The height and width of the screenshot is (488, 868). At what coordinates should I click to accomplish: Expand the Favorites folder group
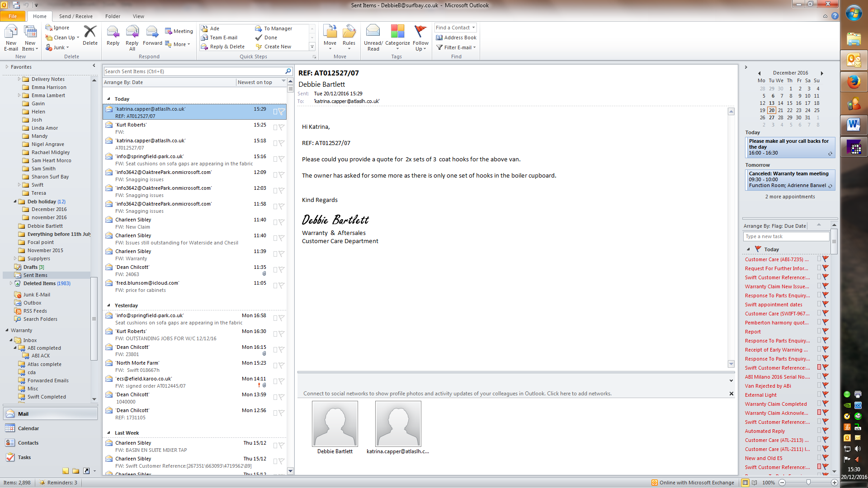7,67
